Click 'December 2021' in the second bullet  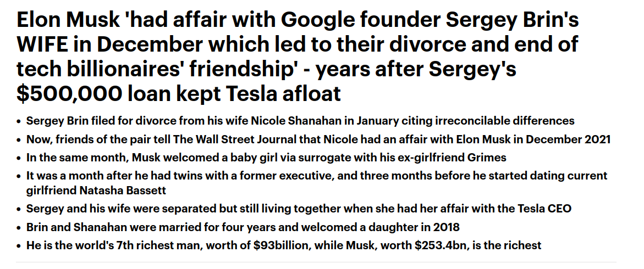click(568, 139)
